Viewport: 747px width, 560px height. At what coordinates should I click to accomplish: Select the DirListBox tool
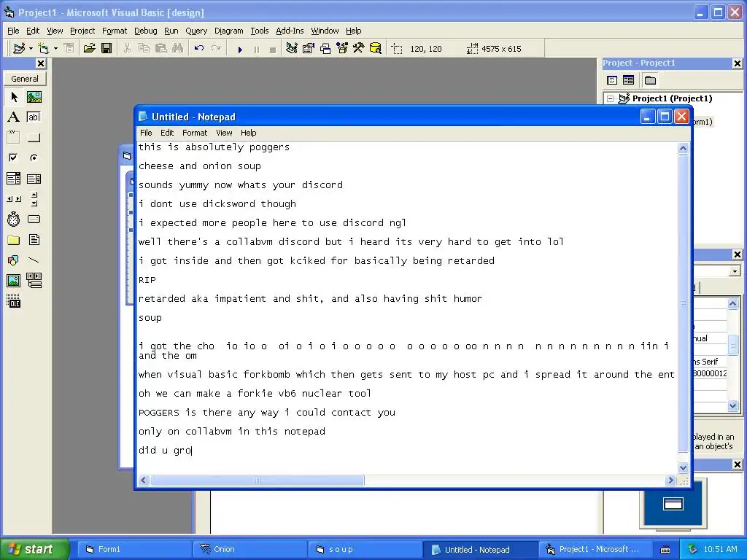coord(14,239)
